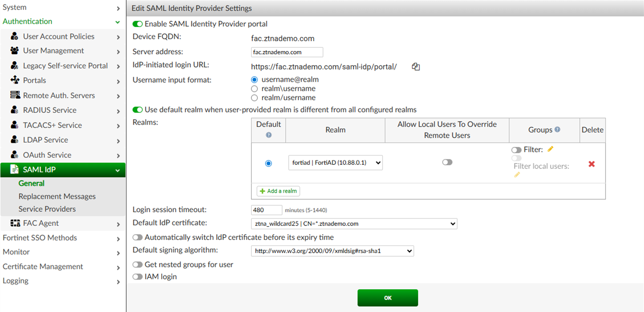Open the Default IdP certificate dropdown
The height and width of the screenshot is (312, 644).
[354, 224]
